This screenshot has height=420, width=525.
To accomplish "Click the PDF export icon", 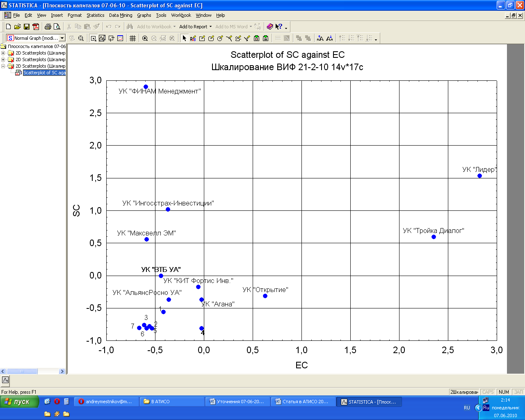I will click(36, 27).
